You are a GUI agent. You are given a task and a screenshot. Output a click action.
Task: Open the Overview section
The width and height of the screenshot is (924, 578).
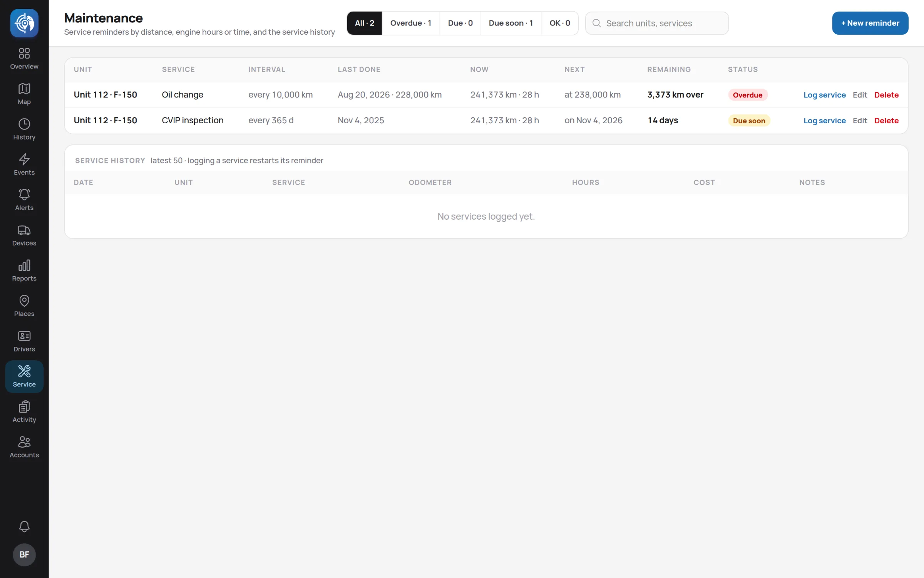click(24, 59)
